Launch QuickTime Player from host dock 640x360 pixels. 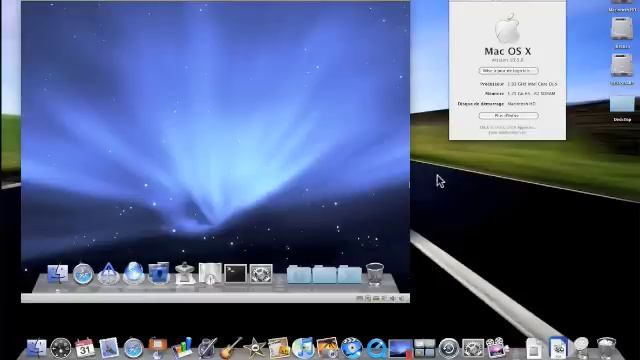coord(376,349)
